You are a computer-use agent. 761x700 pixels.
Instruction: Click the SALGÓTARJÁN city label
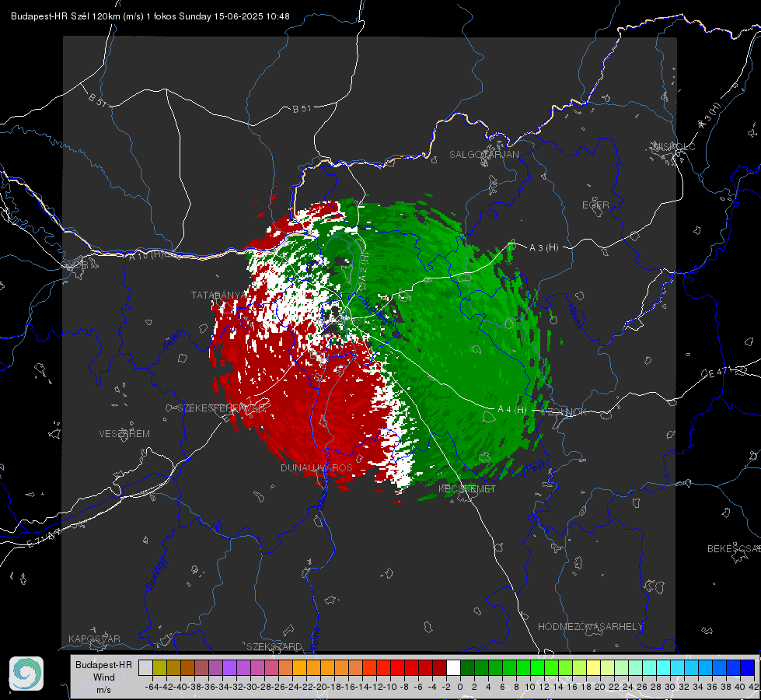pos(483,155)
